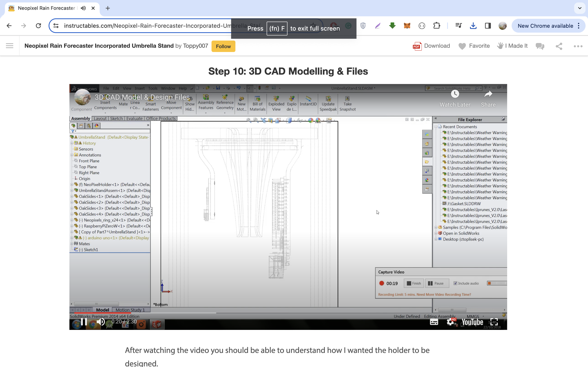This screenshot has height=367, width=588.
Task: Open the YouTube player settings gear
Action: click(x=450, y=322)
